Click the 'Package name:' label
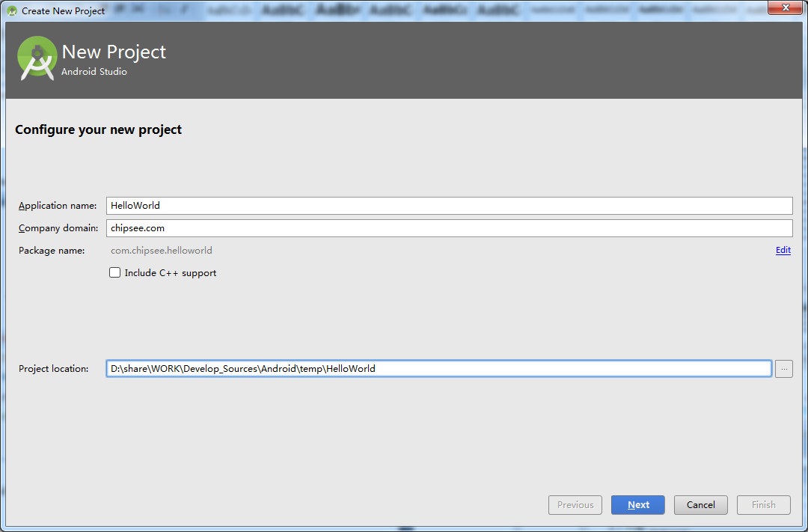 (x=52, y=251)
